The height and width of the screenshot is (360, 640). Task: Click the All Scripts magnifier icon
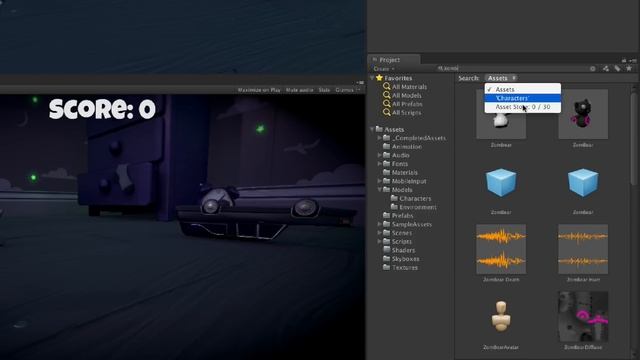click(x=387, y=112)
